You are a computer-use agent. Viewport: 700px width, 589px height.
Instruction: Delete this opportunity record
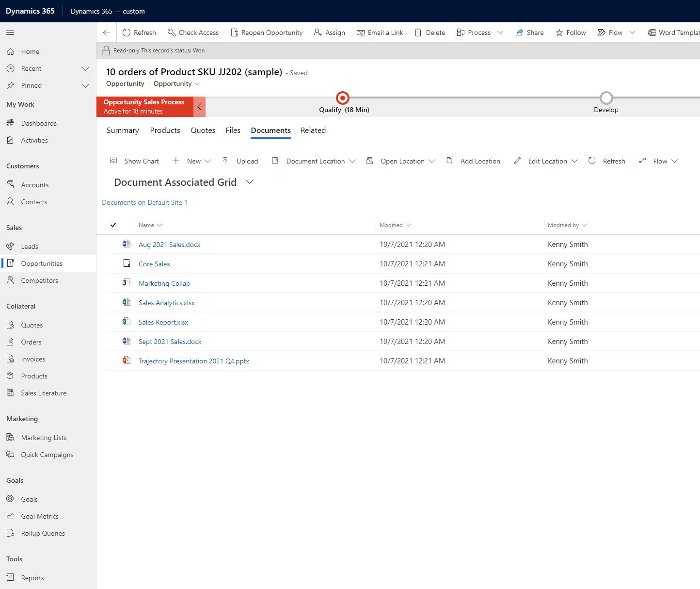pyautogui.click(x=430, y=33)
